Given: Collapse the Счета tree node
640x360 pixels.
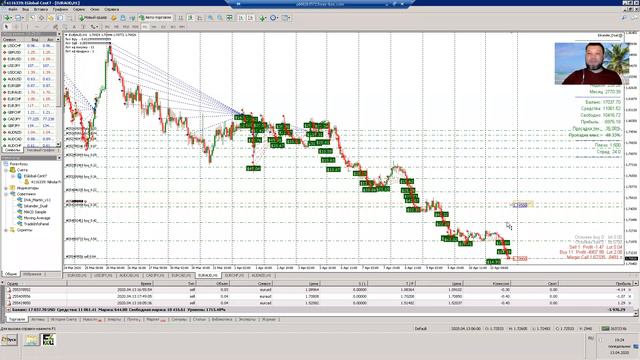Looking at the screenshot, I should pyautogui.click(x=6, y=170).
